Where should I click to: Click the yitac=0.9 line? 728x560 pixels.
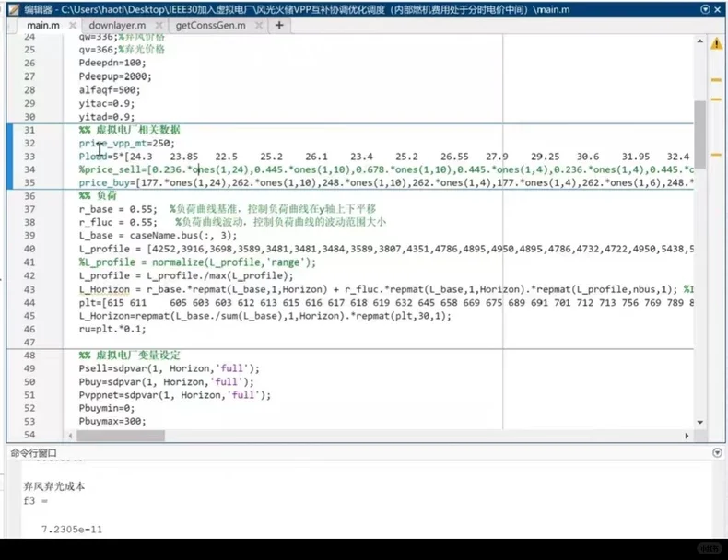pos(107,103)
